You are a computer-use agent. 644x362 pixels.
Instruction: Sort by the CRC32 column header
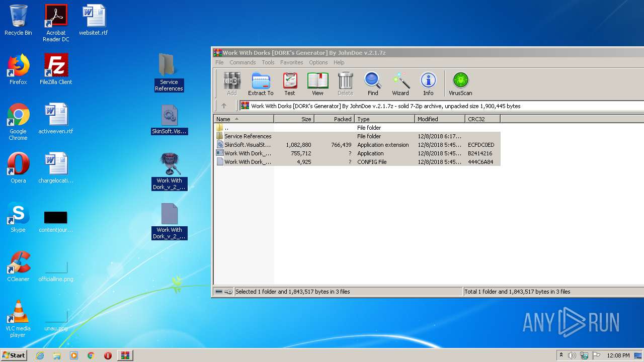[x=483, y=119]
